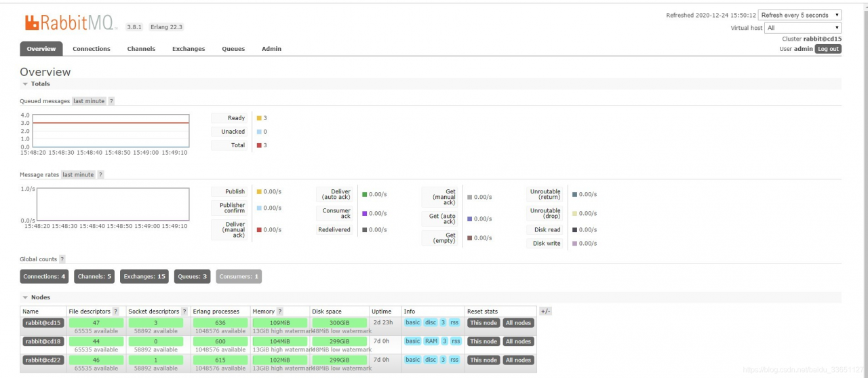Reset All nodes stats in rabbit@cd18 row
This screenshot has height=378, width=868.
tap(518, 341)
